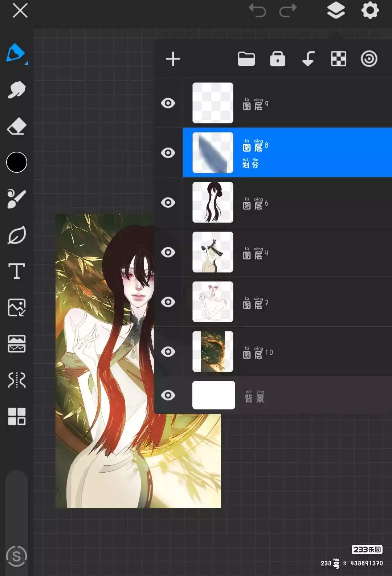Click the 图层7 layer name

click(256, 303)
